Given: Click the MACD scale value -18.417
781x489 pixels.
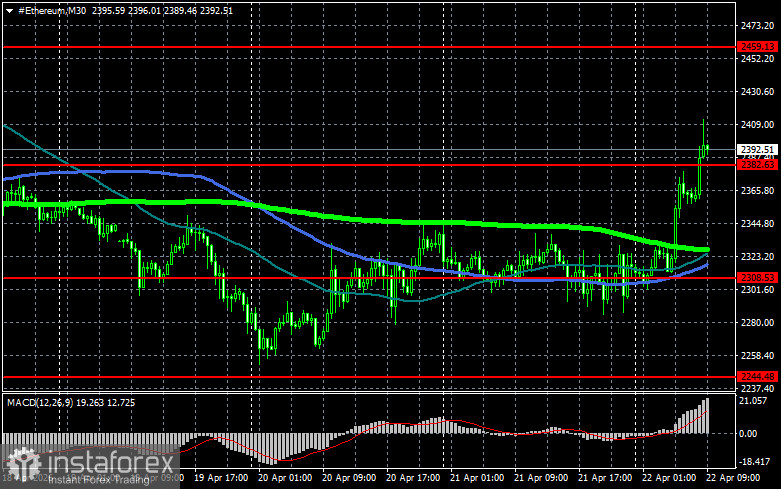Looking at the screenshot, I should coord(755,462).
